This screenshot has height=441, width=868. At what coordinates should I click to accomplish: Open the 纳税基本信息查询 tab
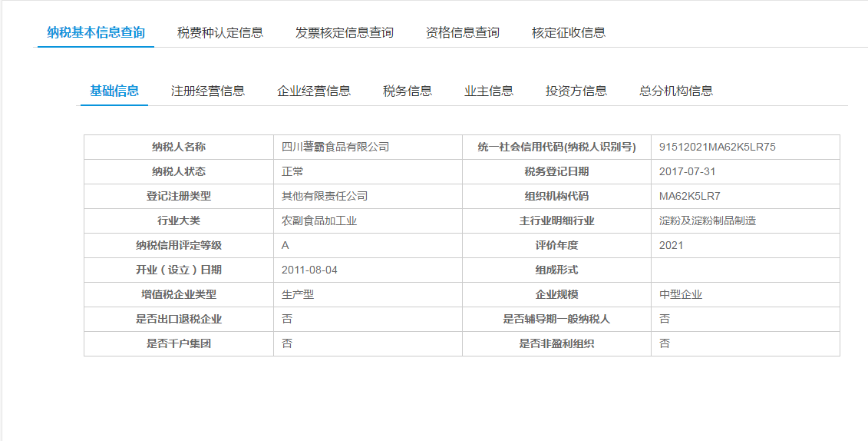click(x=96, y=32)
